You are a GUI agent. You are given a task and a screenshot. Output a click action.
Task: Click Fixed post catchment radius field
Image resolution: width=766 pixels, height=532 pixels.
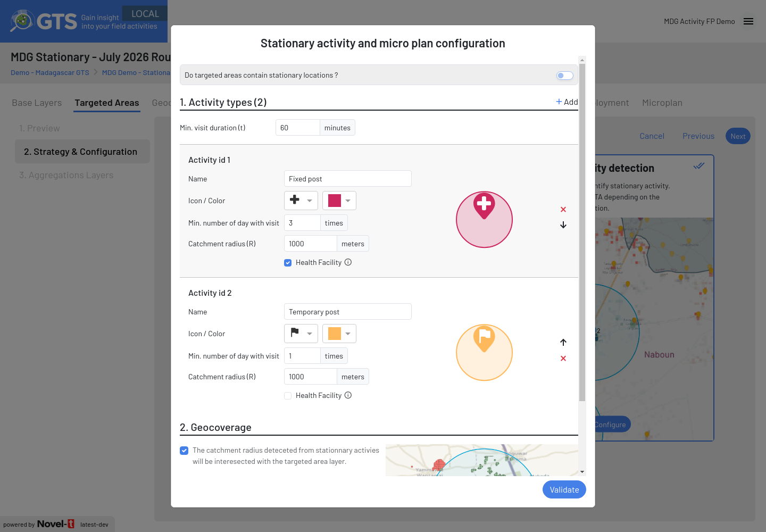(311, 244)
